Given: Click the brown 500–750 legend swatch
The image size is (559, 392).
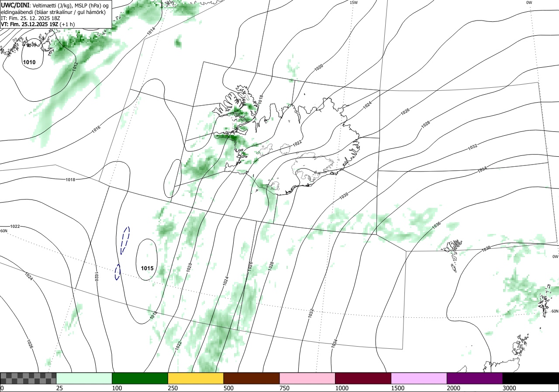Looking at the screenshot, I should (x=251, y=378).
